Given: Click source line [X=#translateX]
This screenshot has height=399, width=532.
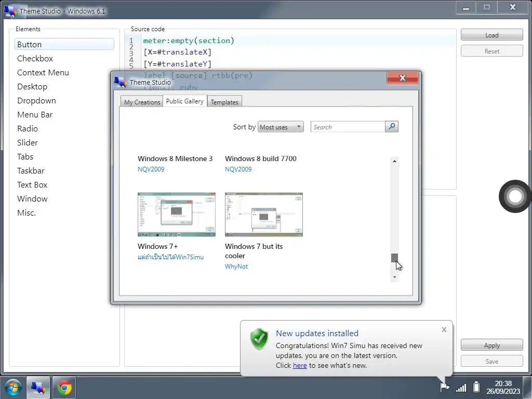Looking at the screenshot, I should [178, 52].
